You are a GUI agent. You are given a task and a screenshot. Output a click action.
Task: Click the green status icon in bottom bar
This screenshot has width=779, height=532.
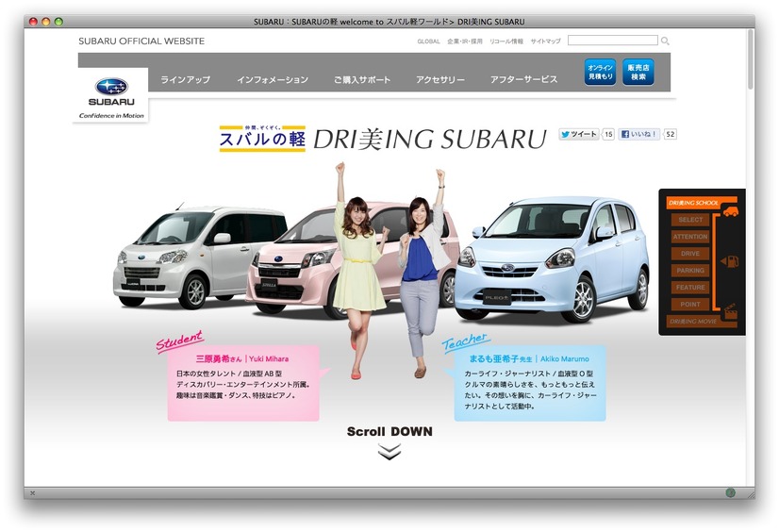coord(730,492)
